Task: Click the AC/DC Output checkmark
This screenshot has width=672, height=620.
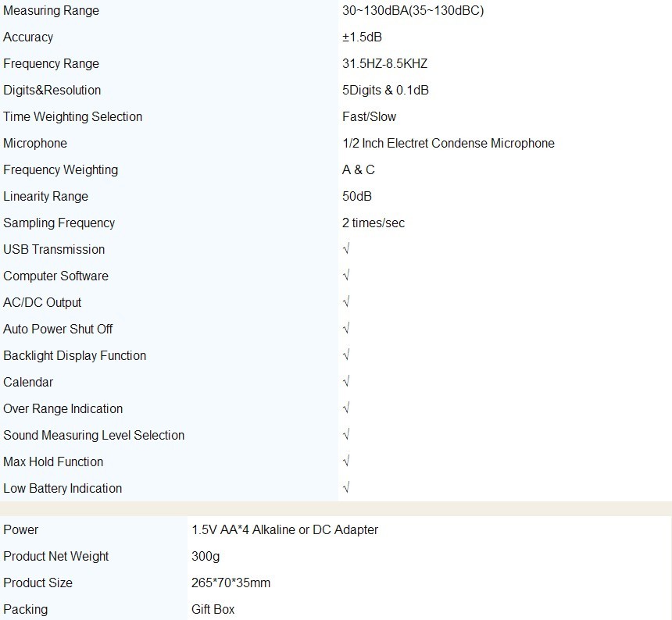Action: pyautogui.click(x=346, y=302)
